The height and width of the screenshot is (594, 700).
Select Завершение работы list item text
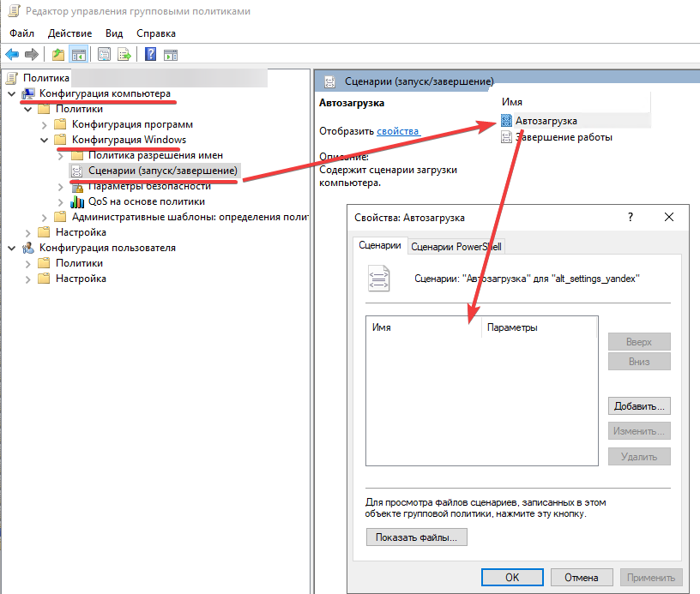[x=564, y=137]
